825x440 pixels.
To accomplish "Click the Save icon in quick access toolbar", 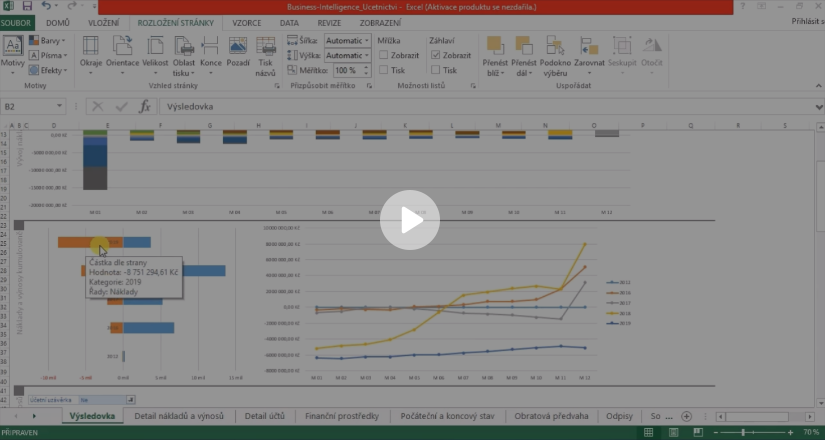I will pyautogui.click(x=27, y=6).
